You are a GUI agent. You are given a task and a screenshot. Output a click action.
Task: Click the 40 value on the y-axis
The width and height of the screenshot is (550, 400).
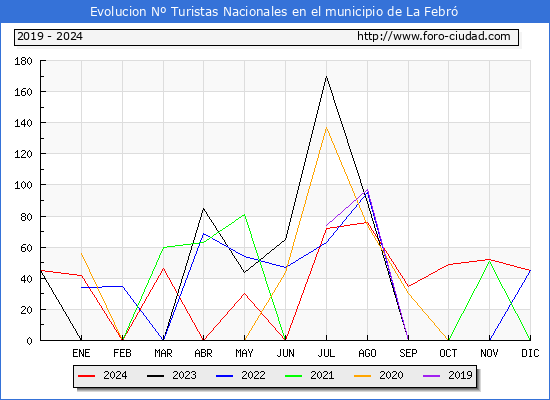(26, 279)
